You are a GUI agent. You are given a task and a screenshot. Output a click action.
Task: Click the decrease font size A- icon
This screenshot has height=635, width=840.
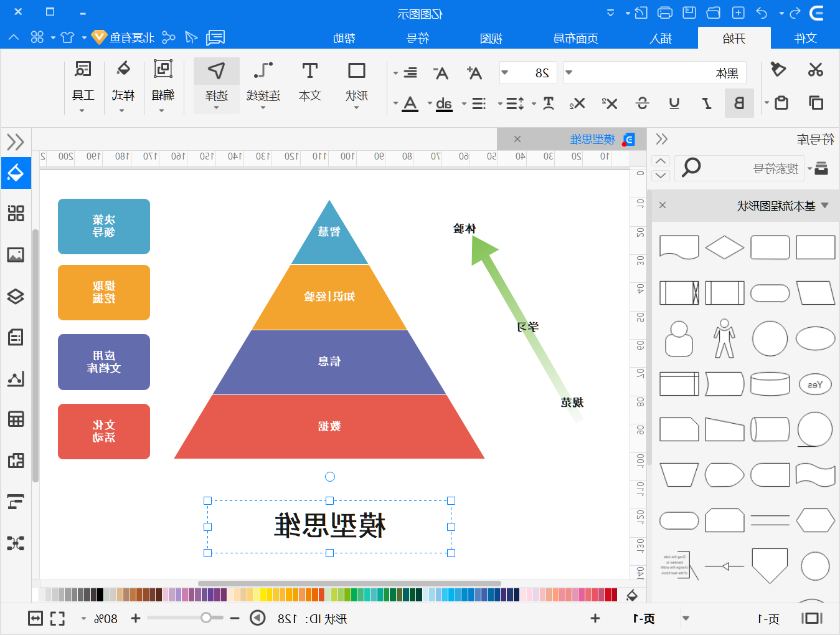[440, 73]
